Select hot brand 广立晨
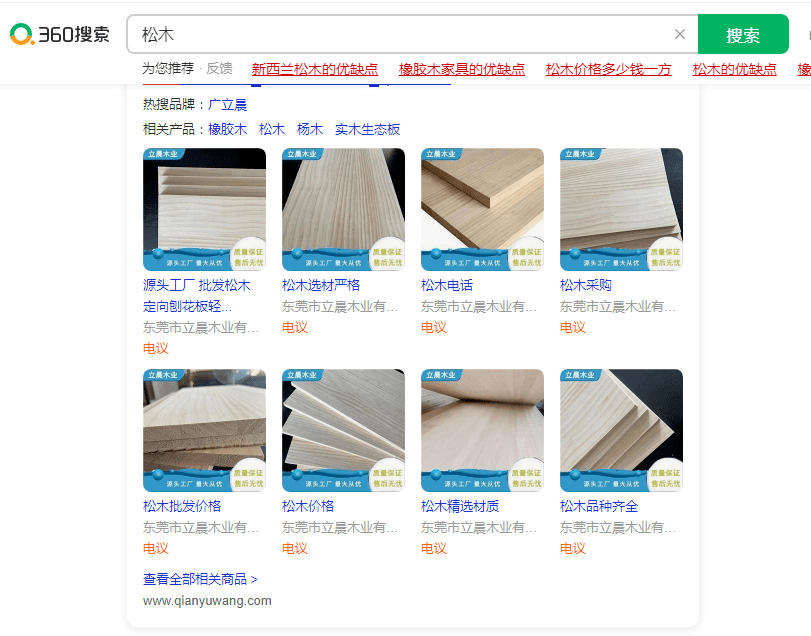This screenshot has width=811, height=636. pyautogui.click(x=228, y=104)
